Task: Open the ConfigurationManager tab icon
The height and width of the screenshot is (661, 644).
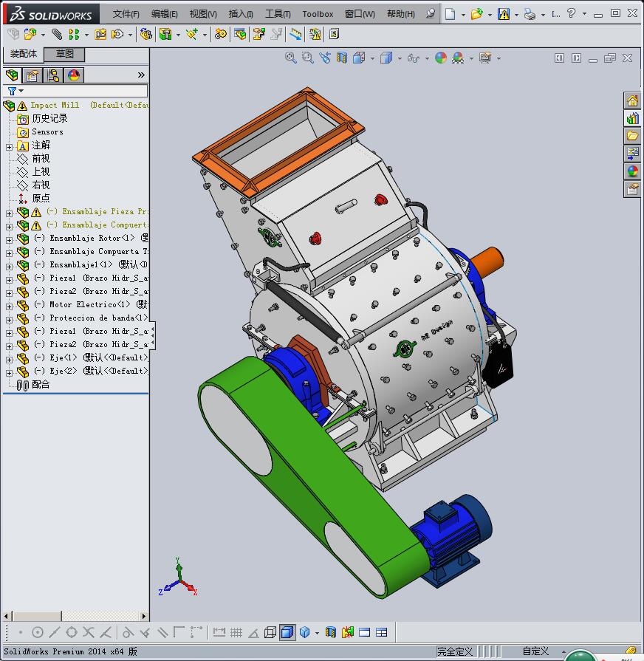Action: [53, 75]
